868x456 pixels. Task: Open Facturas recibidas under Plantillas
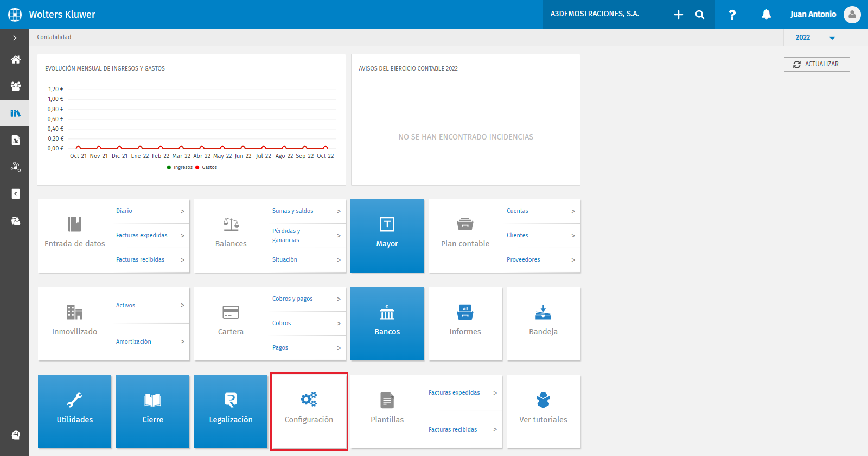(x=453, y=429)
